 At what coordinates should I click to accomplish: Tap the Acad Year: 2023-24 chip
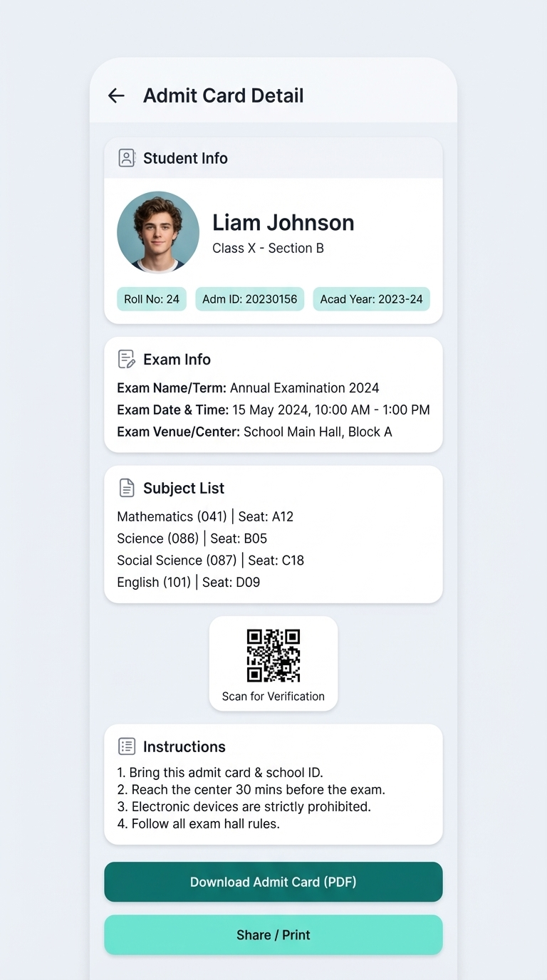point(371,299)
